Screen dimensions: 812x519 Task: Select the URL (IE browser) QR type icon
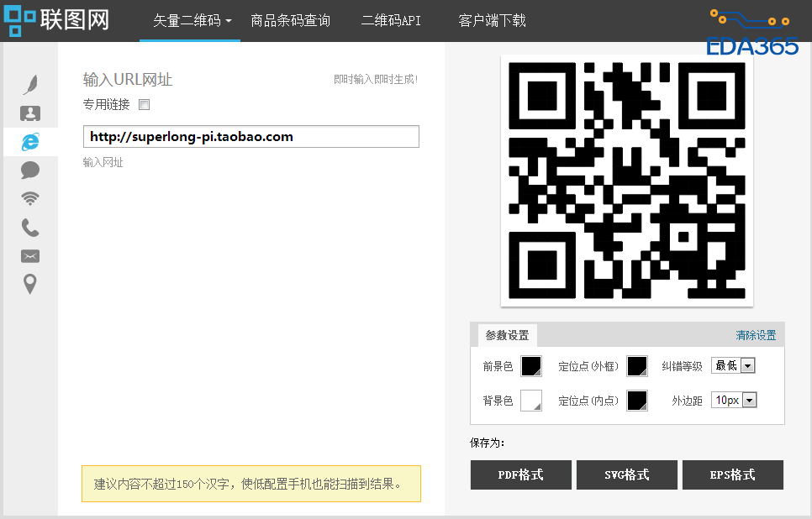[x=30, y=142]
